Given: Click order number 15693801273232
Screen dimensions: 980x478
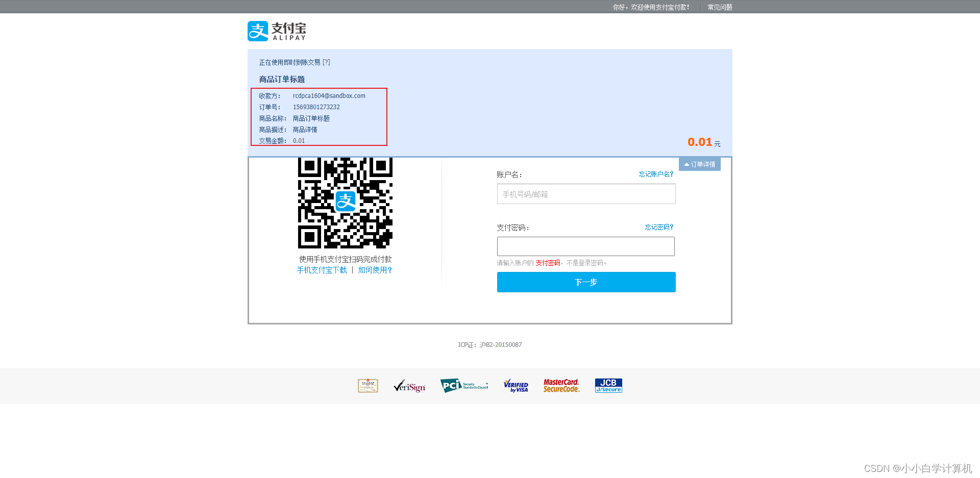Looking at the screenshot, I should [316, 107].
